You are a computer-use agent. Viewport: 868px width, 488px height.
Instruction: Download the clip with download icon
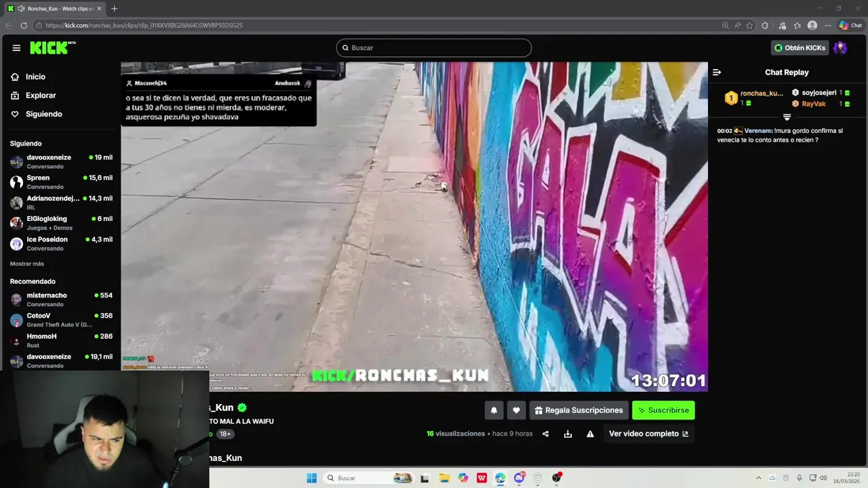pyautogui.click(x=568, y=434)
